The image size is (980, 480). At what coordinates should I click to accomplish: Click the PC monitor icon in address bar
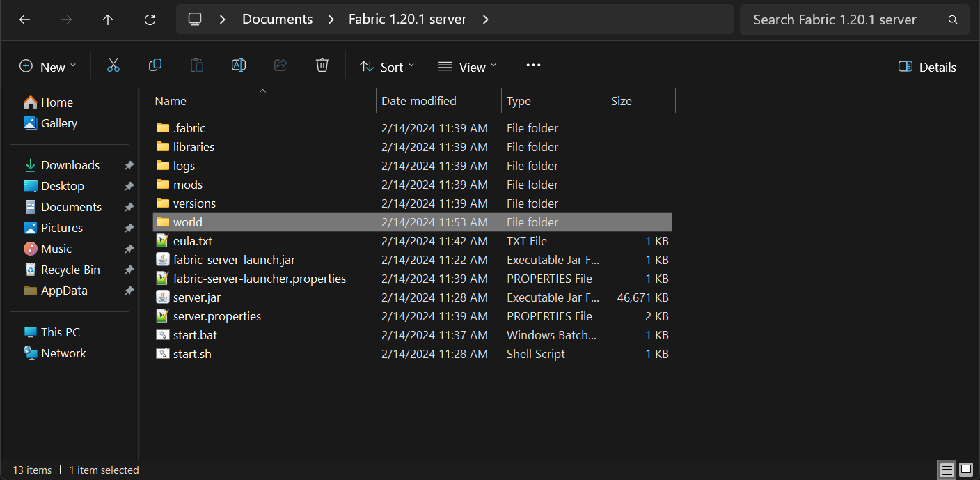pos(195,20)
